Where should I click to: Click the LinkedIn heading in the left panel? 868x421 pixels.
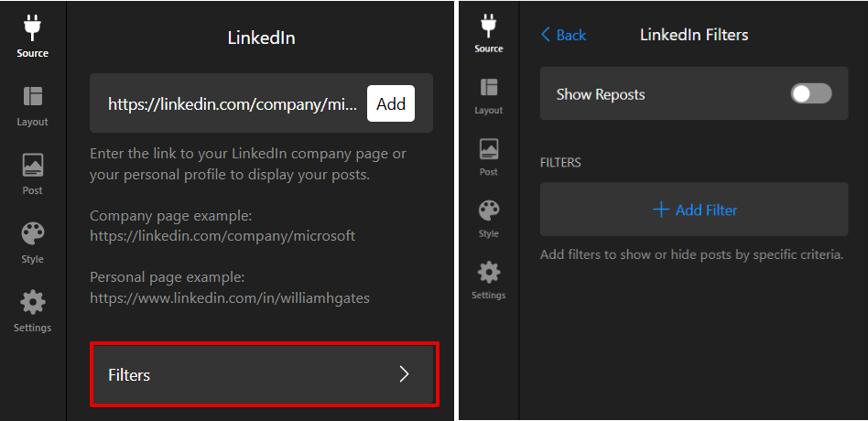coord(261,38)
